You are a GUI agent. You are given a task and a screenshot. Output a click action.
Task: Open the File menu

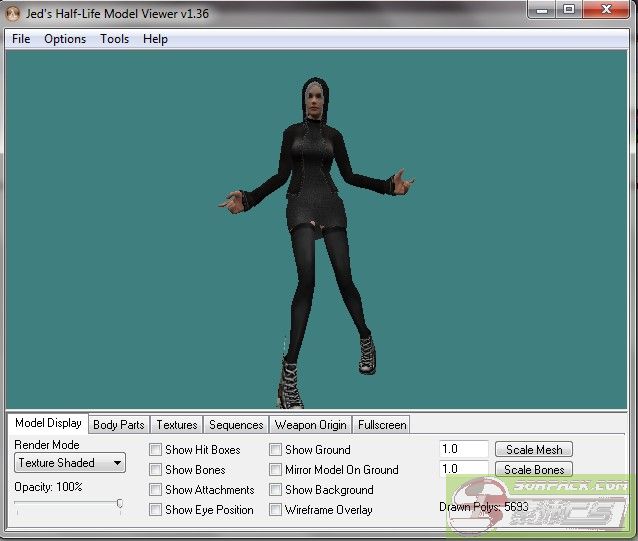coord(21,39)
